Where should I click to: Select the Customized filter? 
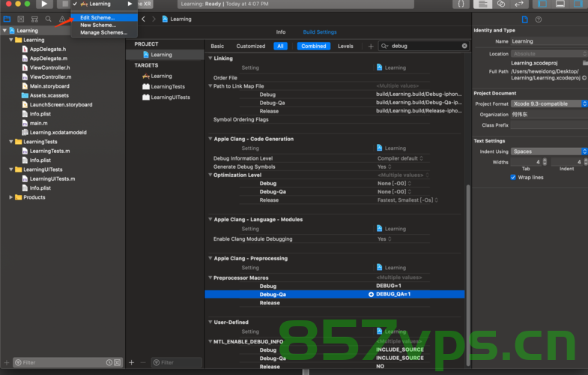250,46
